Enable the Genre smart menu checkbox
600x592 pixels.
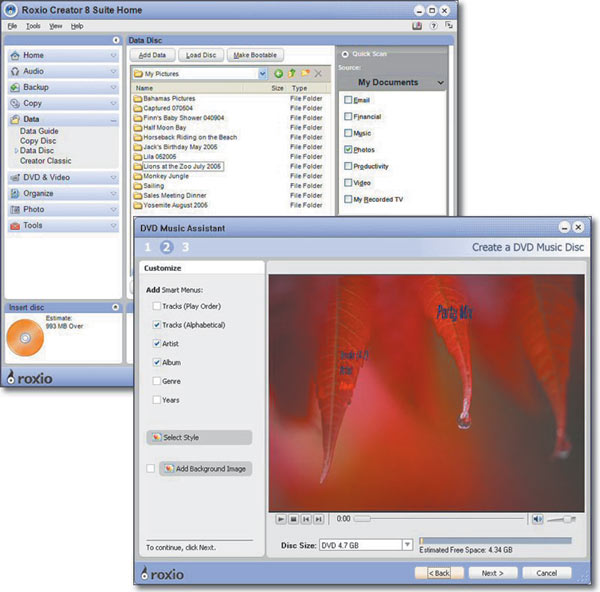point(157,381)
